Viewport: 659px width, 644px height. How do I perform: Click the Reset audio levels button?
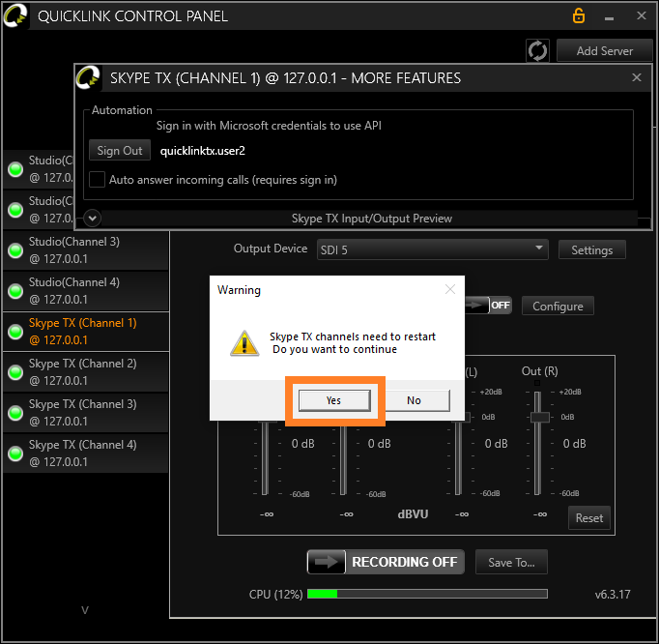click(588, 517)
